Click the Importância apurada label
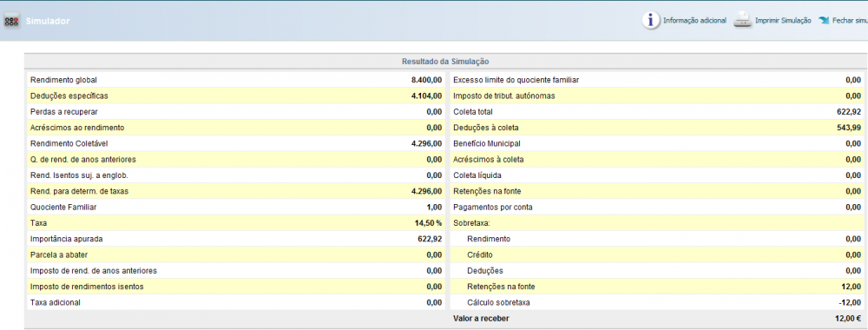Screen dimensions: 868x330 pyautogui.click(x=67, y=239)
